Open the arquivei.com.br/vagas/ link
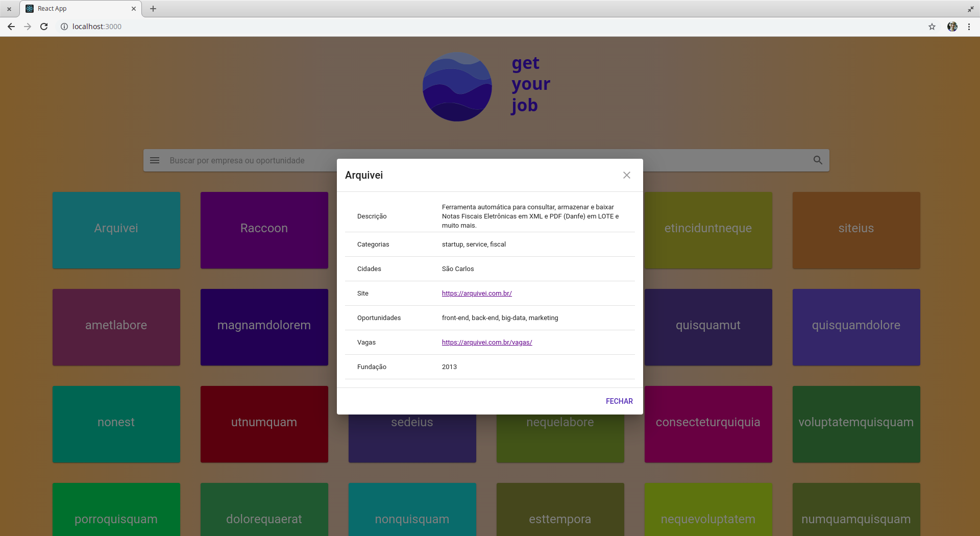This screenshot has width=980, height=536. (487, 343)
